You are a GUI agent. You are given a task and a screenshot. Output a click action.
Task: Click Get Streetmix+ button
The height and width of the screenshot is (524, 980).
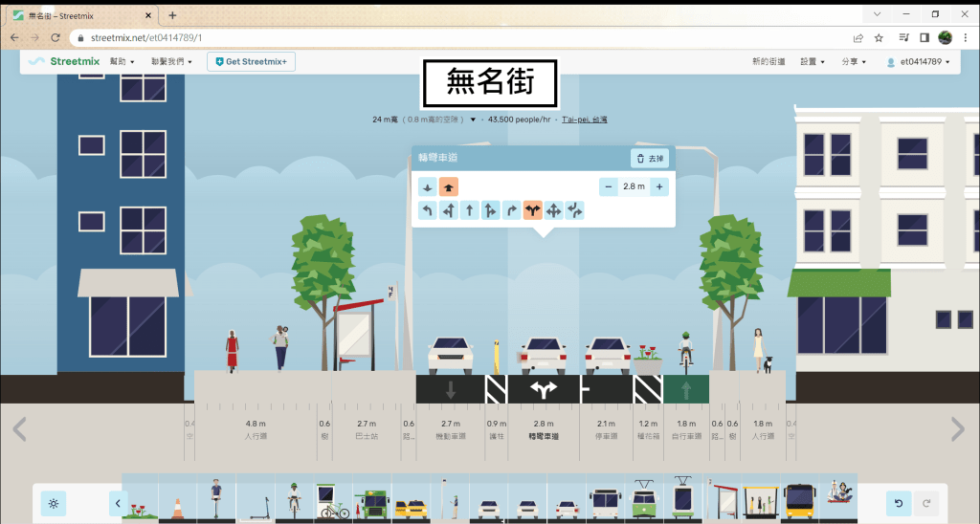click(x=252, y=62)
